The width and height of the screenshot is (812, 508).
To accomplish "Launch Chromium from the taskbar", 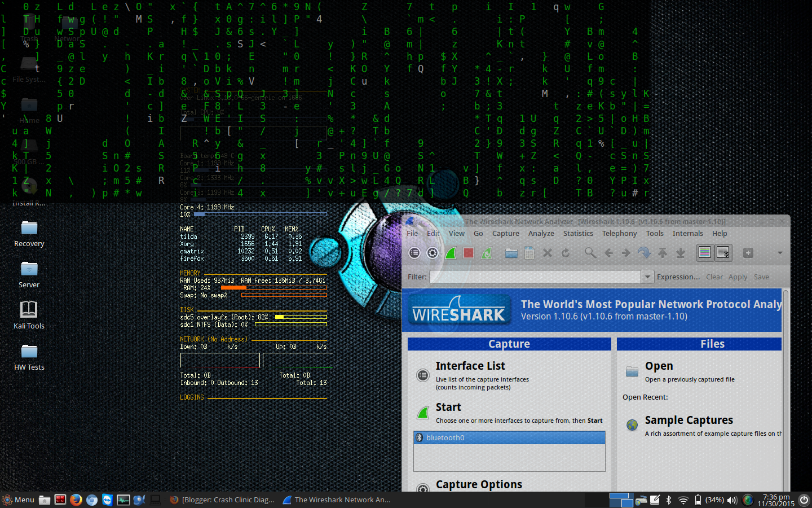I will (x=91, y=500).
